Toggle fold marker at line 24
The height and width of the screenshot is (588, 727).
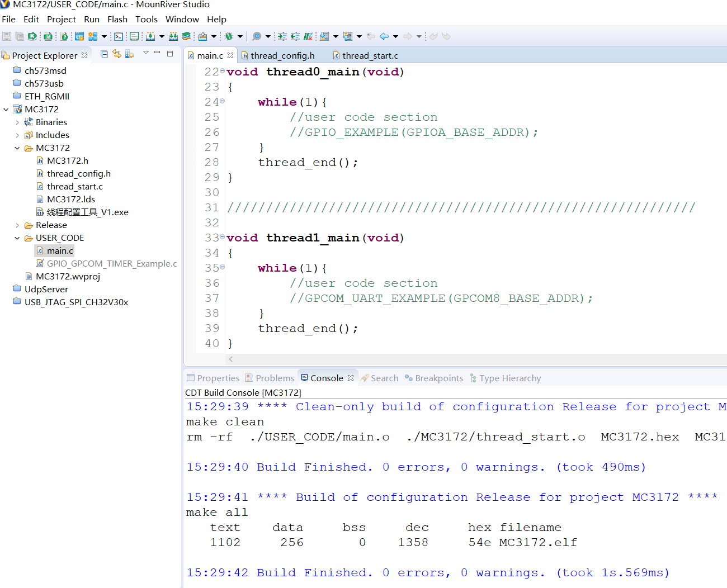(x=223, y=101)
